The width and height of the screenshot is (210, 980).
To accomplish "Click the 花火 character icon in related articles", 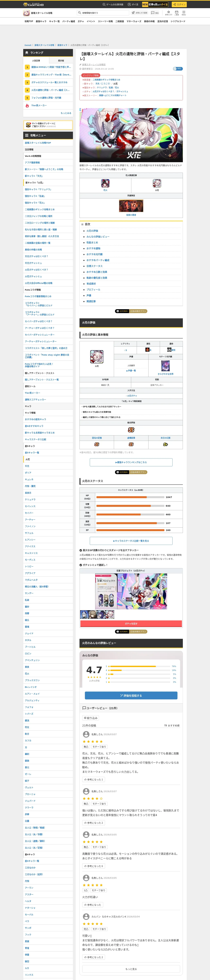I will pos(105,183).
